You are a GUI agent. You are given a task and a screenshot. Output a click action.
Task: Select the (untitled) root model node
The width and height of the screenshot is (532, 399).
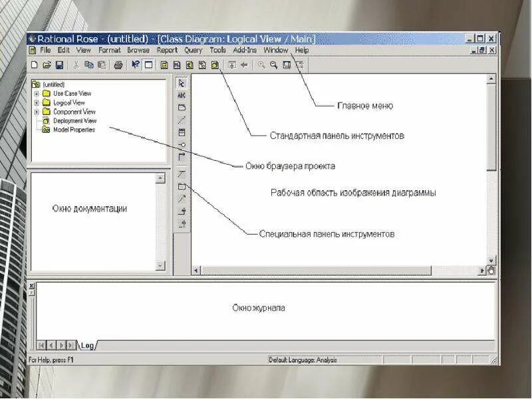[54, 84]
